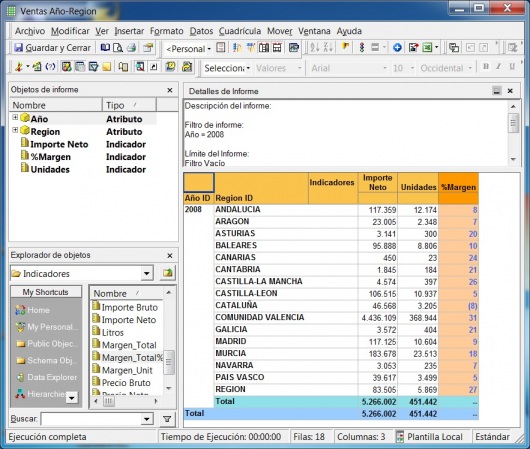
Task: Click the Region ID header in grid
Action: coord(234,198)
